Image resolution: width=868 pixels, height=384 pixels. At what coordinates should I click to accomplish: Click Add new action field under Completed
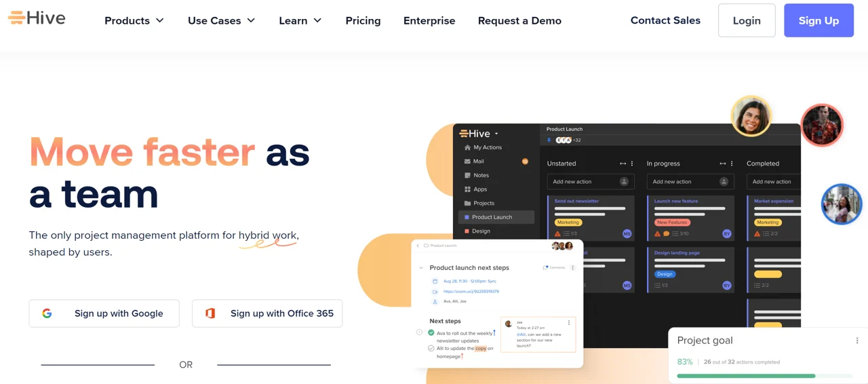click(x=774, y=182)
